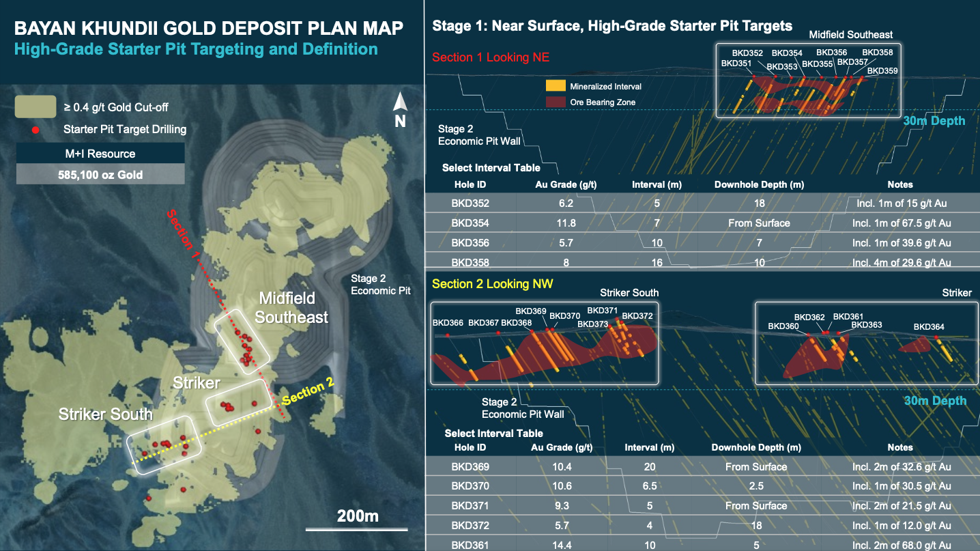Click the yellow Section 2 line label
The width and height of the screenshot is (980, 551).
point(308,392)
